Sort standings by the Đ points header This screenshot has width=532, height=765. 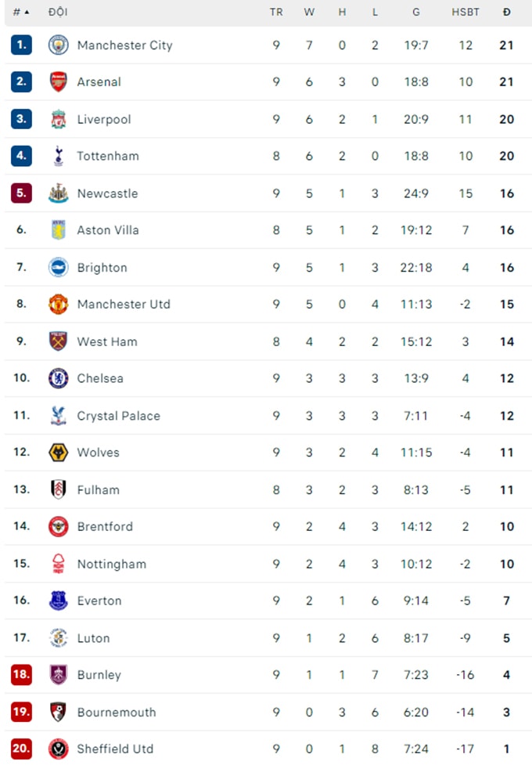[507, 13]
